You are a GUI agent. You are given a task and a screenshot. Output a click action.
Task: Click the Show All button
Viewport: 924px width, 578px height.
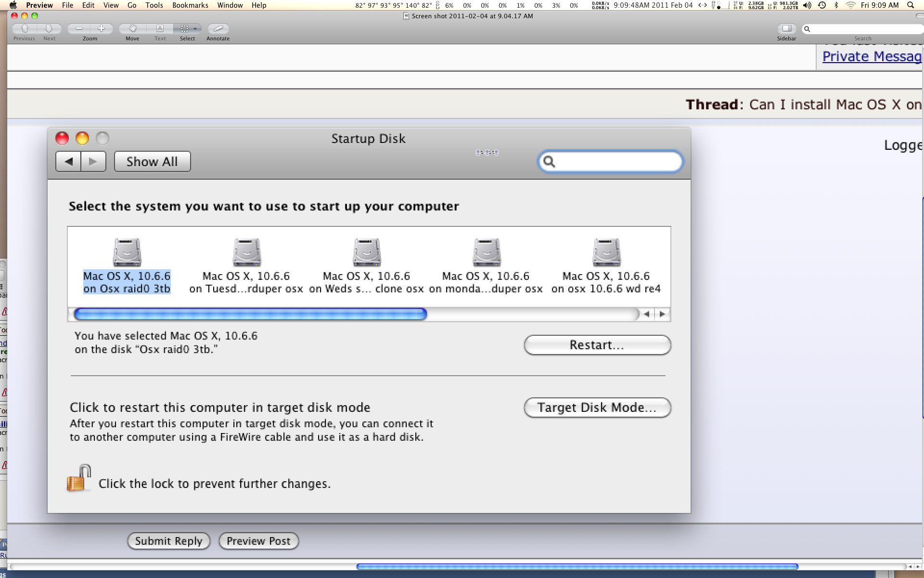tap(152, 161)
